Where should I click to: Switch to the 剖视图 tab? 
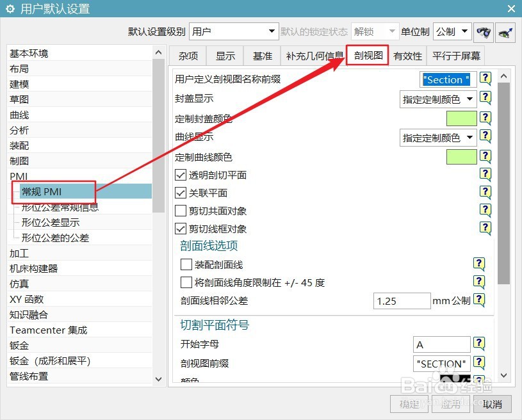point(368,55)
